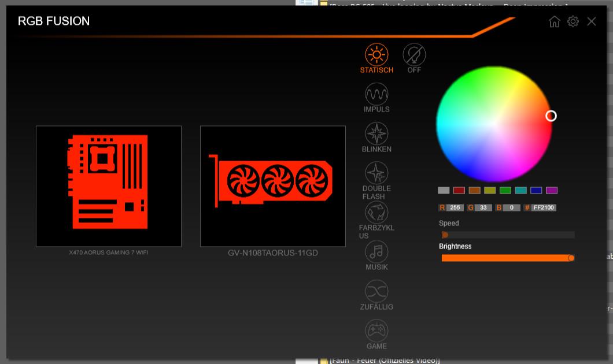Go to the Home screen icon
This screenshot has width=613, height=364.
pos(555,21)
